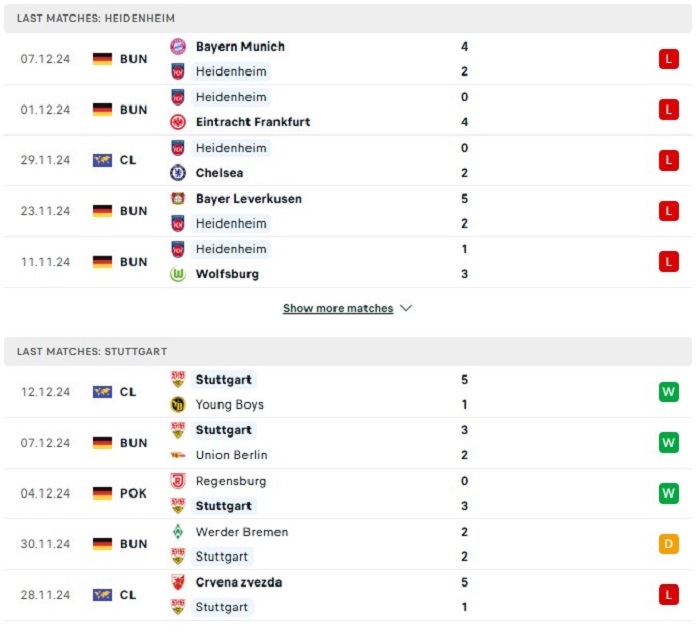Image resolution: width=700 pixels, height=631 pixels.
Task: Expand Show more matches for Heidenheim
Action: 338,308
